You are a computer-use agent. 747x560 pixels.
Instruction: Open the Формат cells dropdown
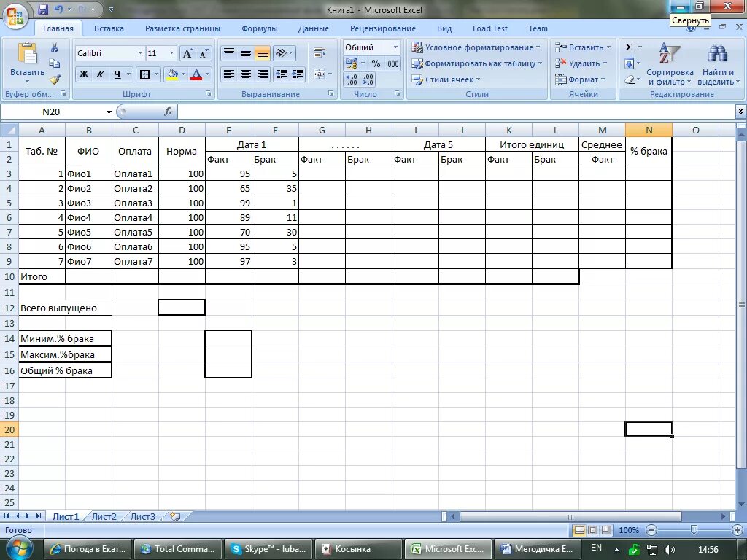coord(580,79)
